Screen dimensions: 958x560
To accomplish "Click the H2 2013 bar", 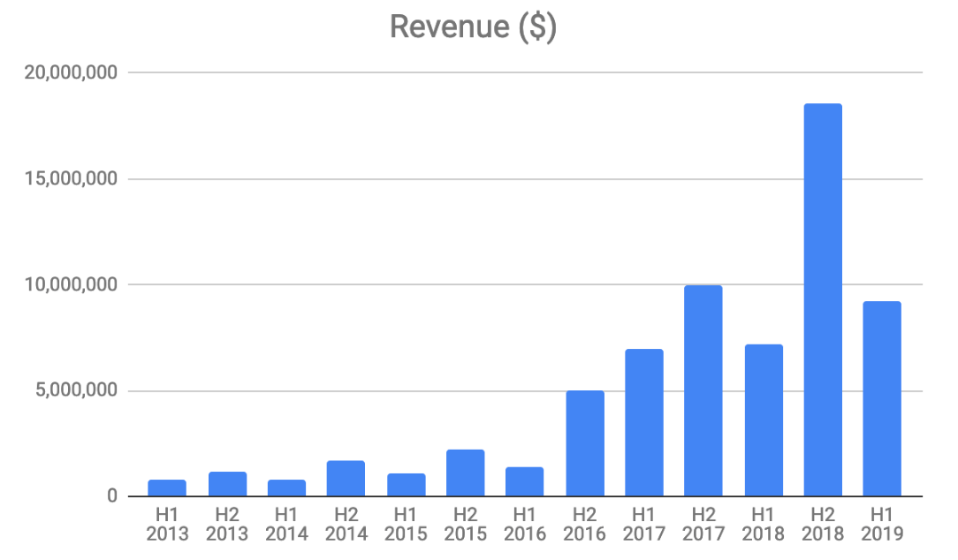I will point(227,484).
